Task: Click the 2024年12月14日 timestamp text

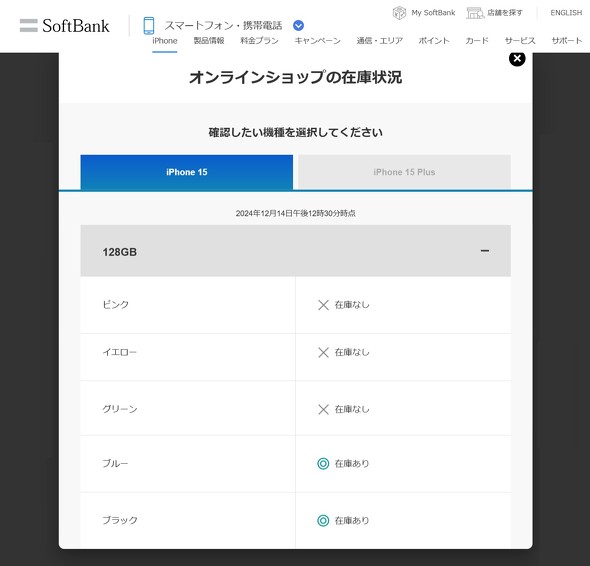Action: coord(295,213)
